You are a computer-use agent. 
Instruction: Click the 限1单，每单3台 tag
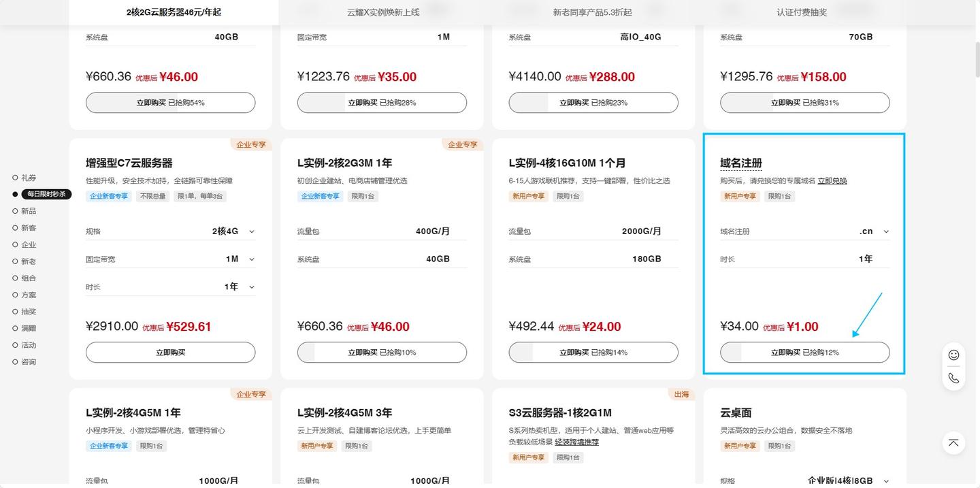[x=200, y=196]
